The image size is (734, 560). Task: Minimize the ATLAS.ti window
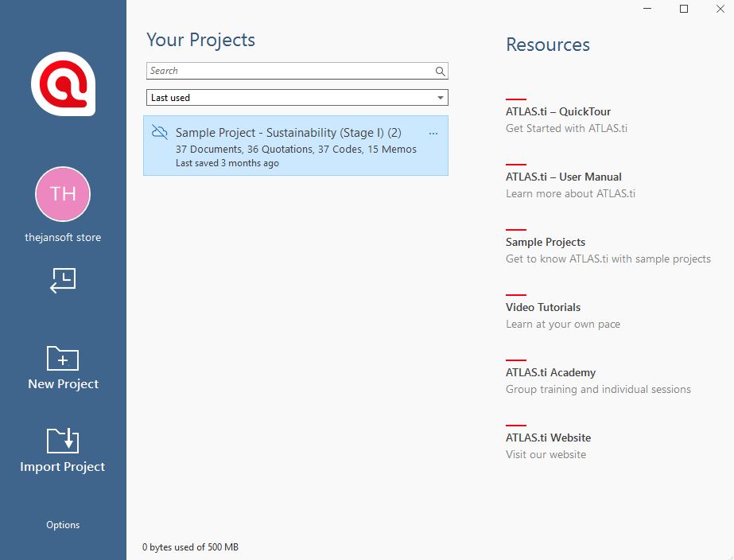[647, 9]
